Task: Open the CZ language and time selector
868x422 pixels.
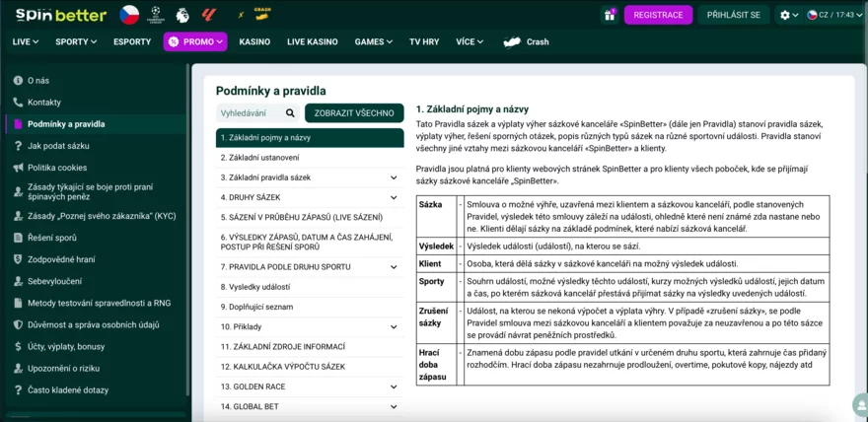Action: click(x=831, y=15)
